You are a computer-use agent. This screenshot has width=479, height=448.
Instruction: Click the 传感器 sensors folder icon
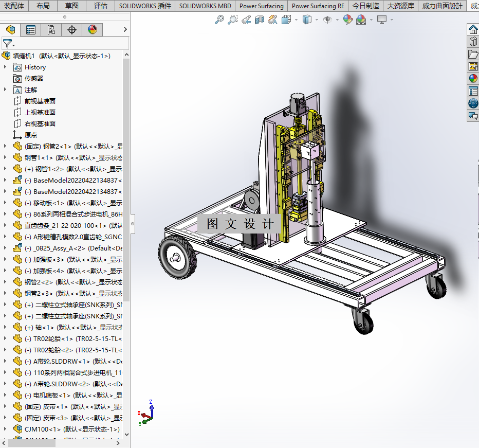pyautogui.click(x=17, y=79)
